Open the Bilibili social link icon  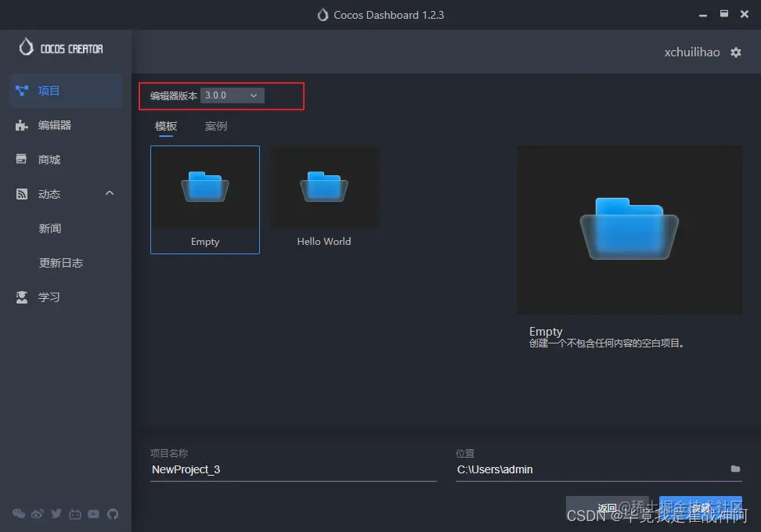coord(75,514)
